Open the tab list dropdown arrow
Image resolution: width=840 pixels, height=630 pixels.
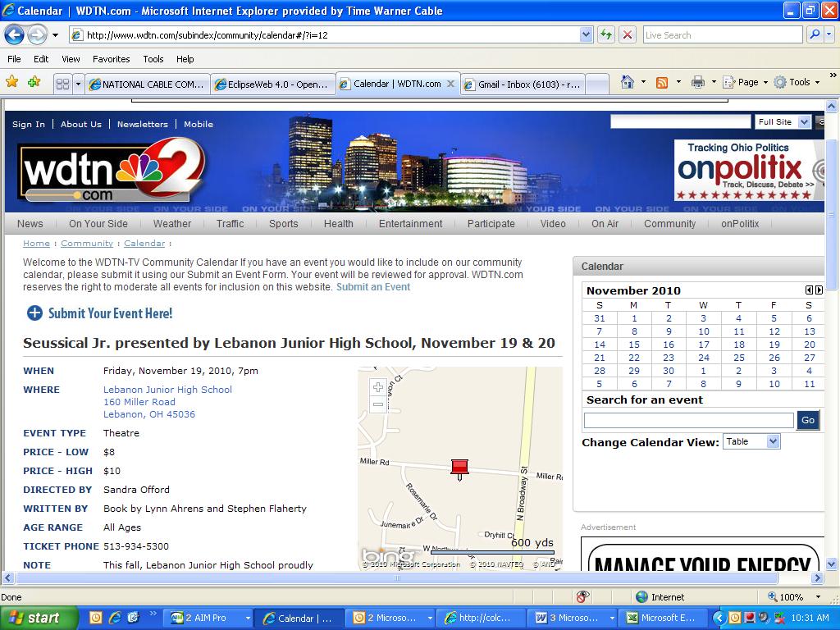[x=78, y=84]
